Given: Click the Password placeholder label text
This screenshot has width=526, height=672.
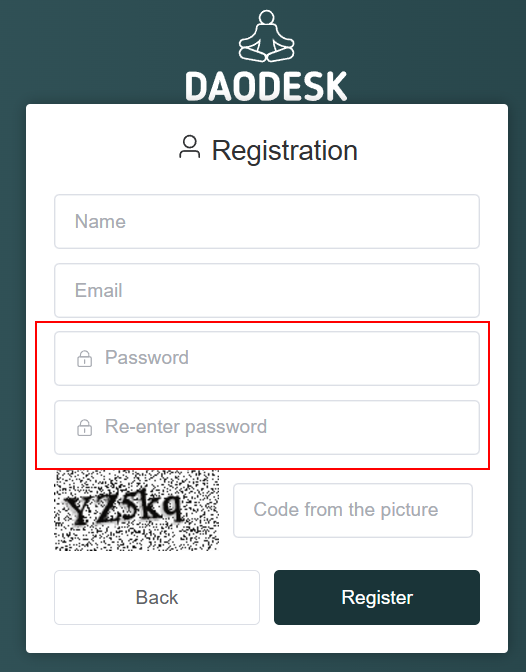Looking at the screenshot, I should click(x=147, y=357).
